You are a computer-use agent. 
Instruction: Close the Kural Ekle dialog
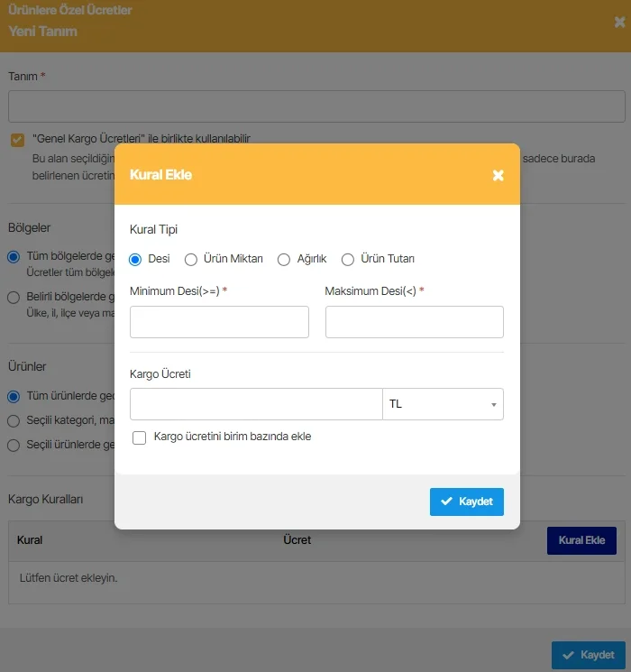click(x=498, y=175)
